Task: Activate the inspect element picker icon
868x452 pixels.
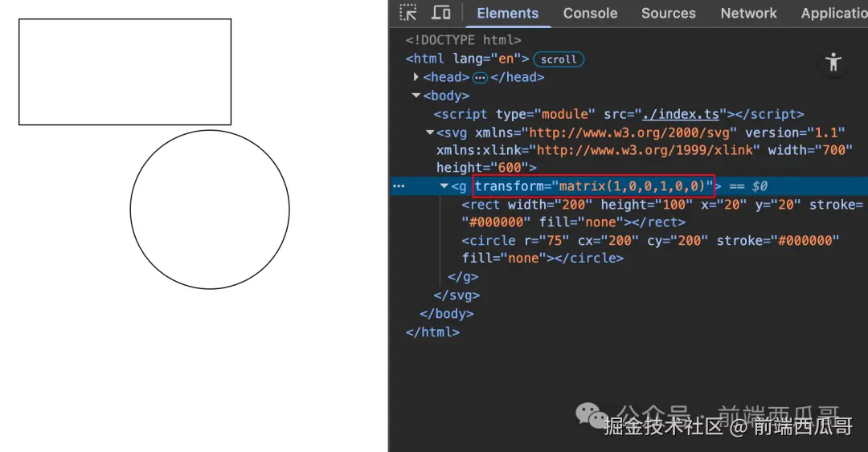Action: pyautogui.click(x=408, y=13)
